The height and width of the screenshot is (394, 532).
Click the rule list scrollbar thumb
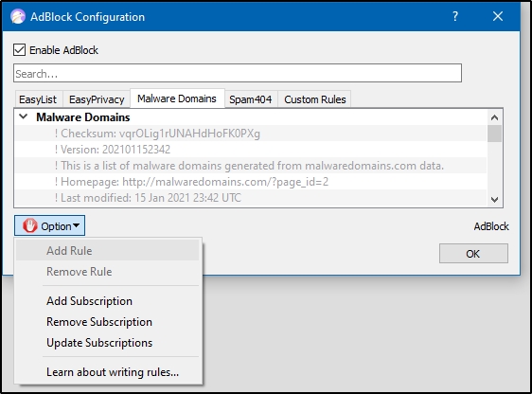coord(495,134)
